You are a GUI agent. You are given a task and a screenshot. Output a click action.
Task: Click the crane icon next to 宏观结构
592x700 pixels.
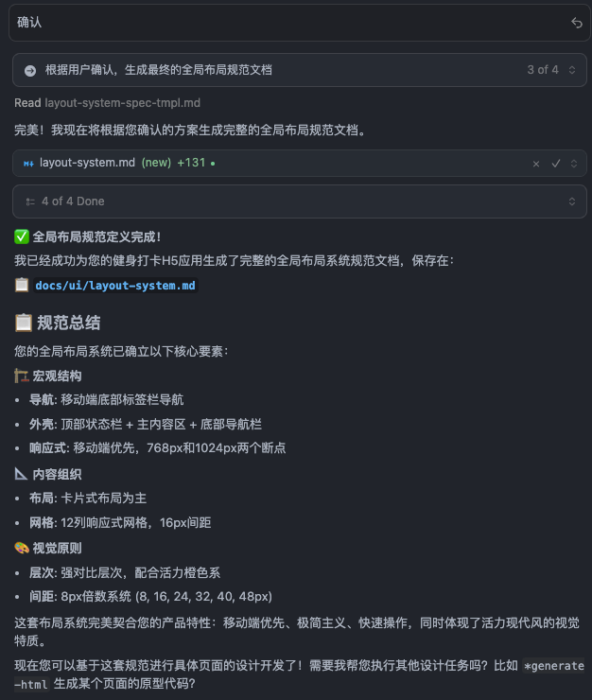tap(21, 376)
